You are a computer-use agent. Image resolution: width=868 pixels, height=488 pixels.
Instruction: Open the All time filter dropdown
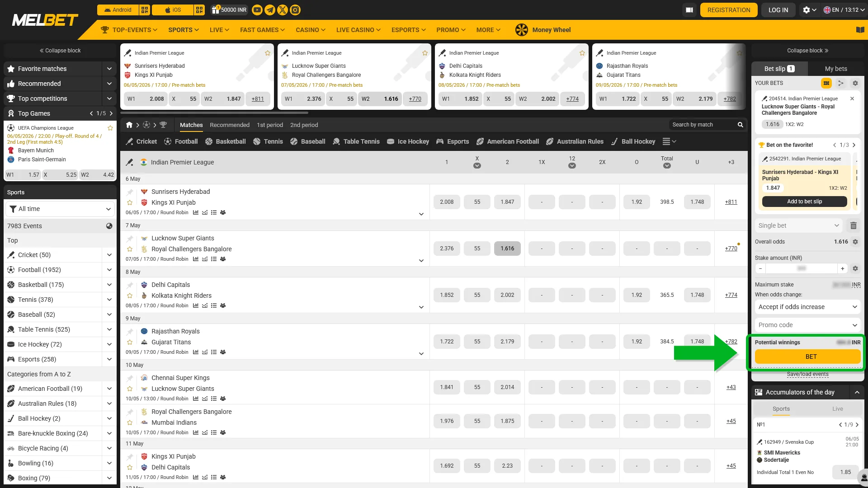[60, 209]
